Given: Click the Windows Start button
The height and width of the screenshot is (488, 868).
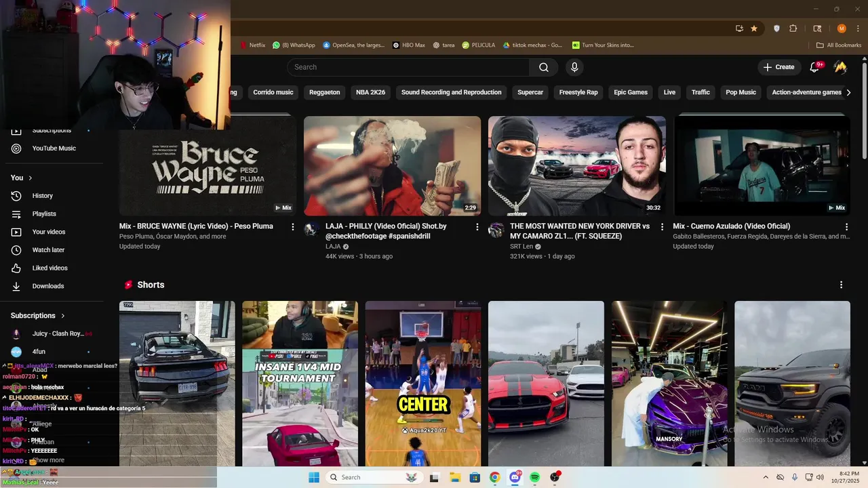Looking at the screenshot, I should [313, 477].
